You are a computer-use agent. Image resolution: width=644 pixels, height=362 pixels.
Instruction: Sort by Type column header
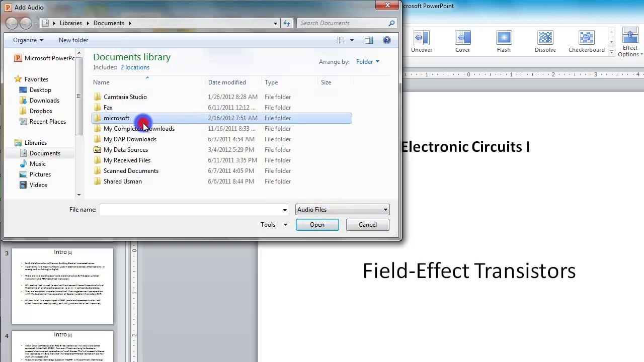(x=290, y=82)
